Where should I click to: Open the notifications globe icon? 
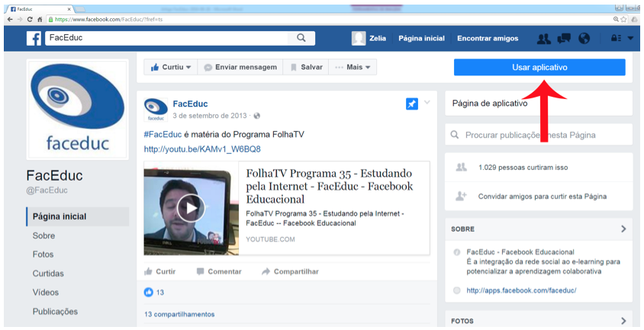(584, 39)
